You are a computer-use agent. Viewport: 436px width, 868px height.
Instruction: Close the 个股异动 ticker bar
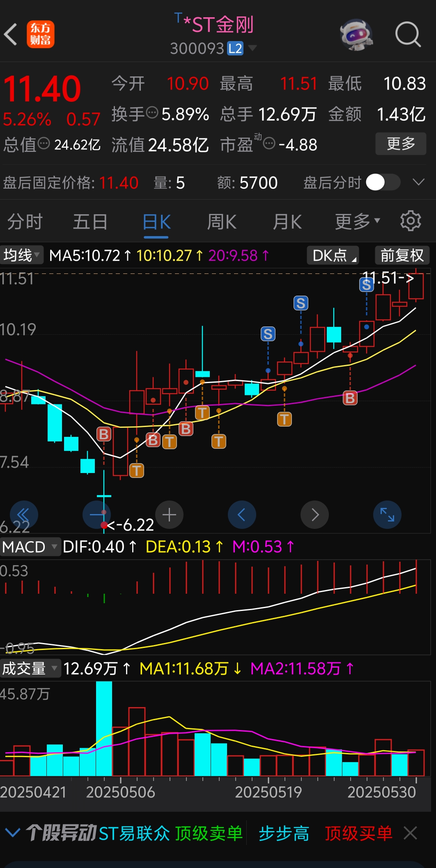pos(411,834)
